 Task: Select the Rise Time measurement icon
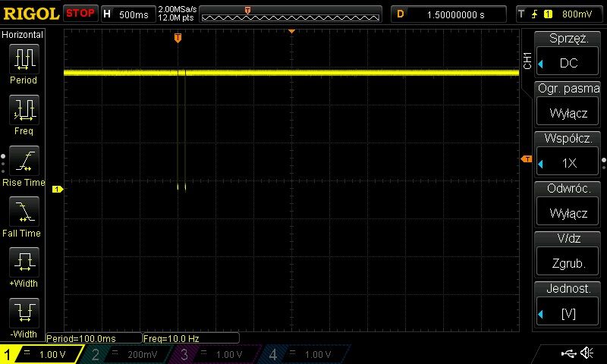(x=24, y=161)
